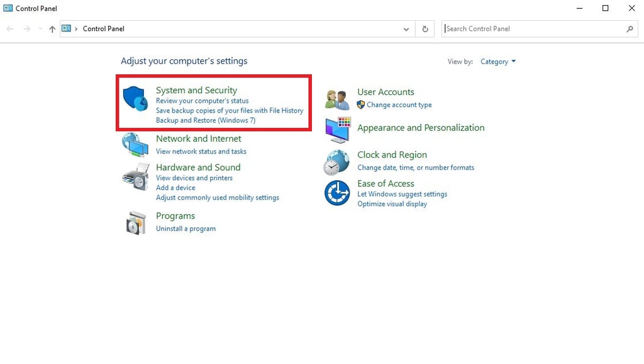Viewport: 644px width, 364px height.
Task: Open Adjust commonly used mobility settings
Action: click(x=217, y=197)
